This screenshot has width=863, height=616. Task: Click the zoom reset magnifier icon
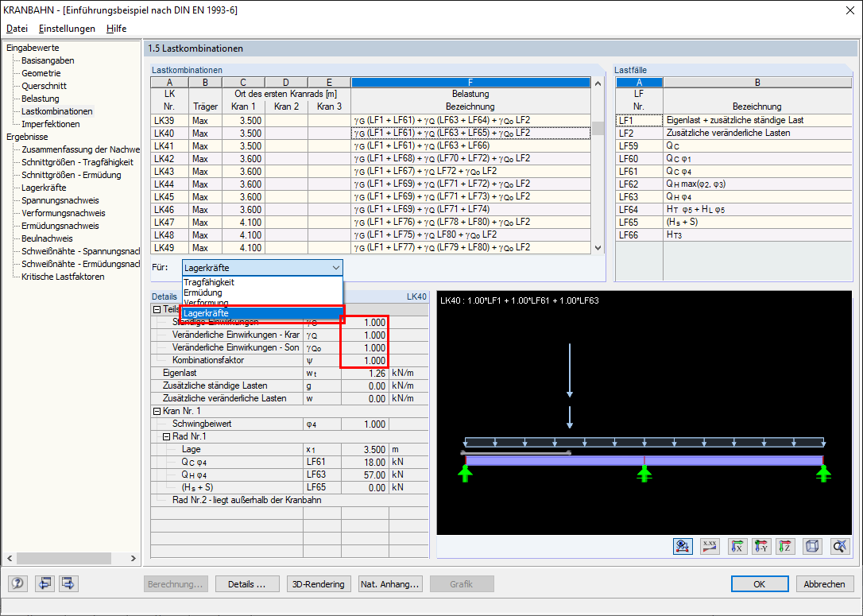coord(839,546)
